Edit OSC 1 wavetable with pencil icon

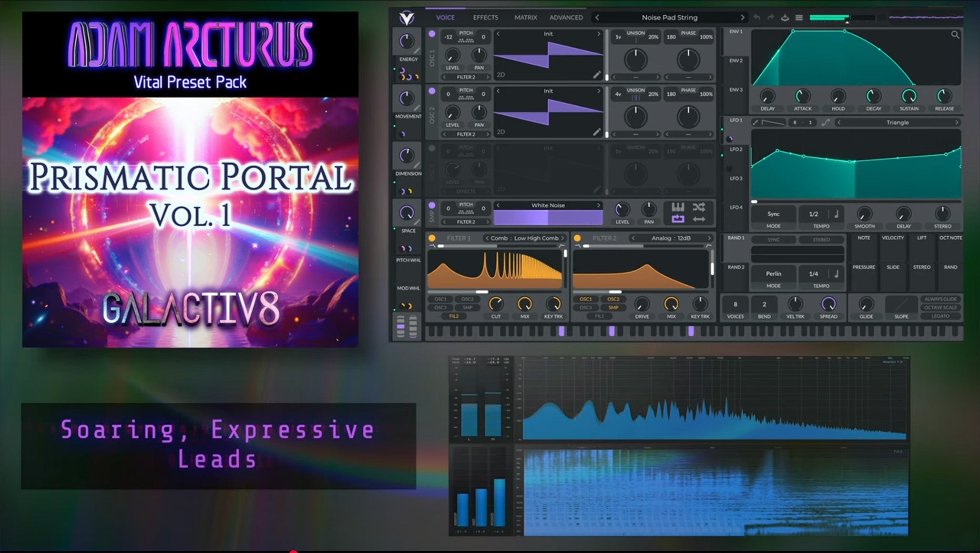(x=597, y=75)
